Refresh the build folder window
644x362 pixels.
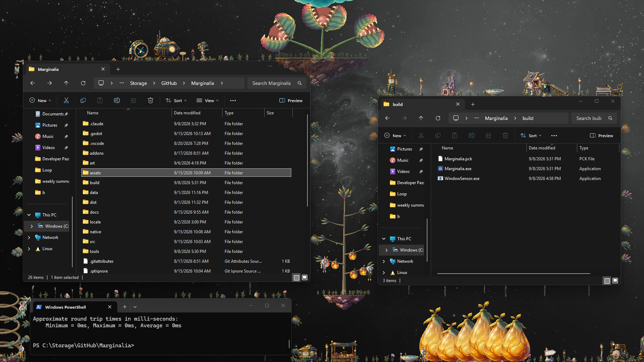[438, 118]
